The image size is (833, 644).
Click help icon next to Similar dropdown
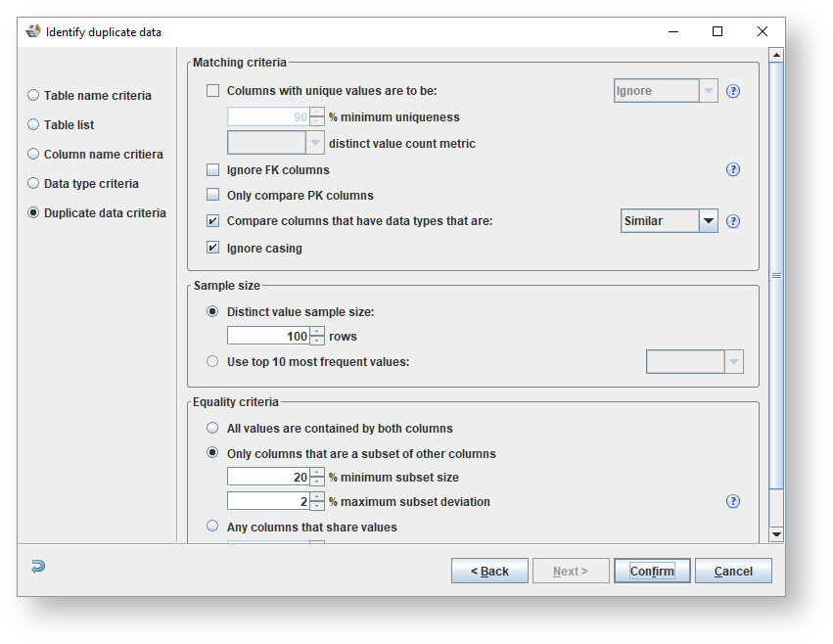(732, 221)
